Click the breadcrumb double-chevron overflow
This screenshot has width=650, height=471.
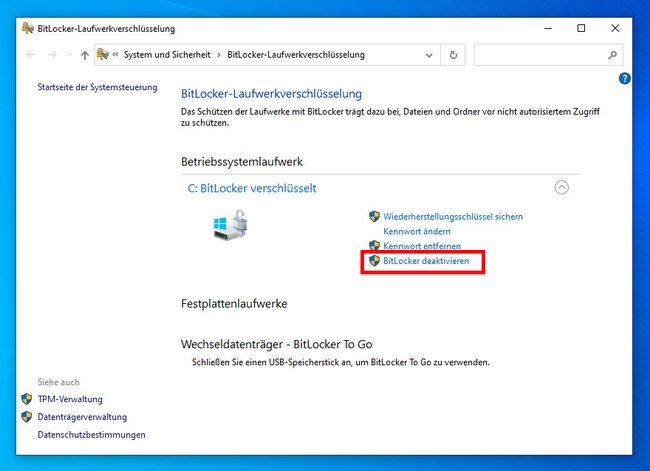(x=115, y=54)
